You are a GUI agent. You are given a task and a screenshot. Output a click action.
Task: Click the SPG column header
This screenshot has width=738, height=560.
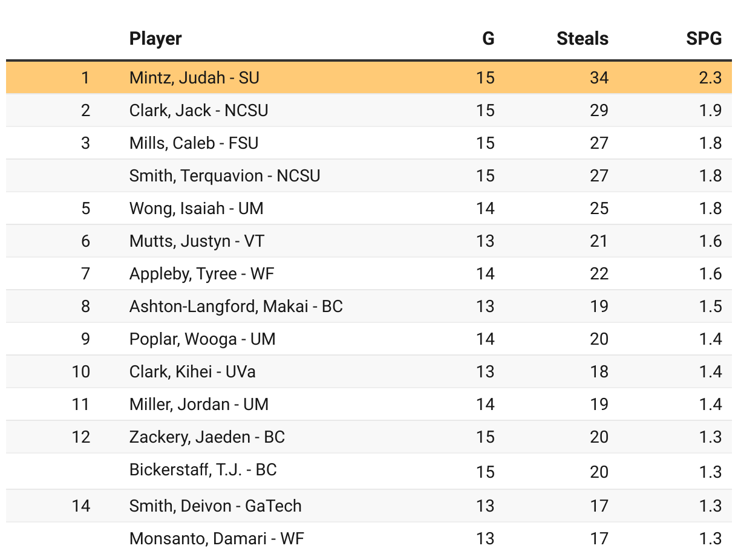[704, 39]
